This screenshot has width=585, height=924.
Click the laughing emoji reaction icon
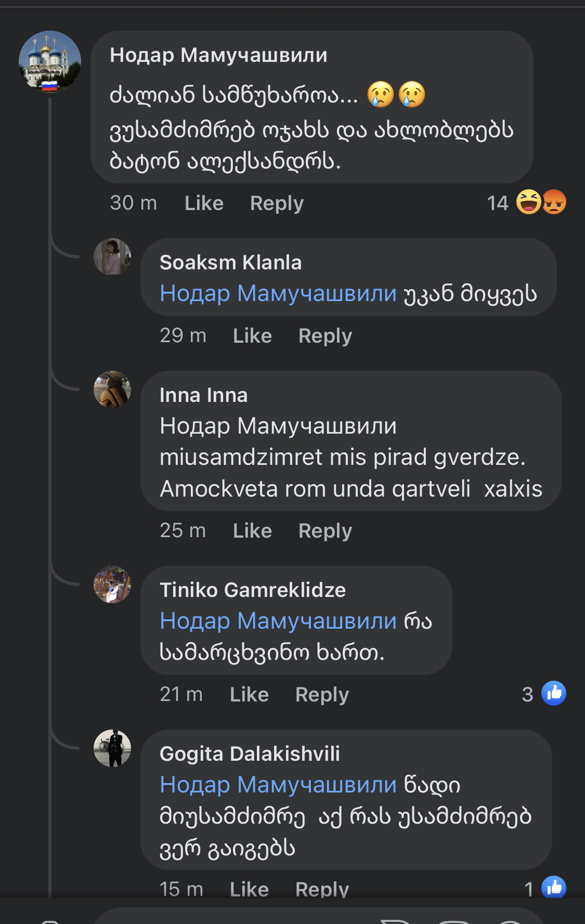[x=528, y=203]
